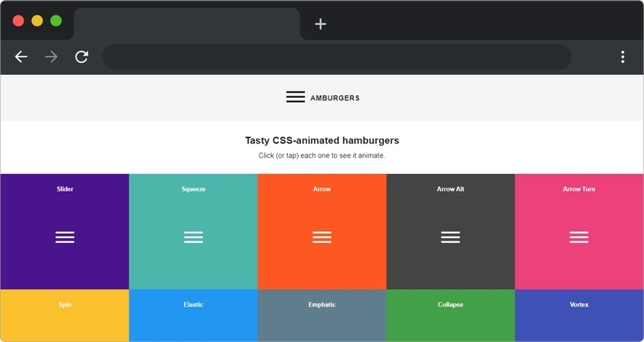Click the browser back arrow
Screen dimensions: 644x342
21,56
